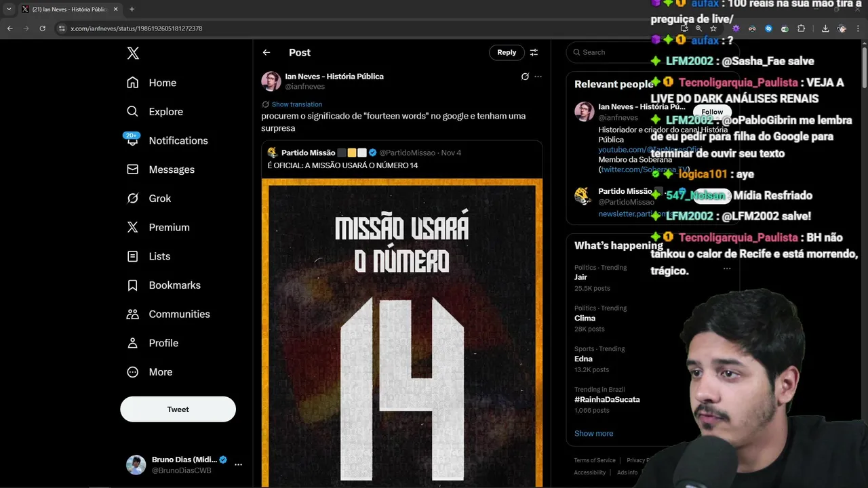Click the Grok explain icon on the post
The image size is (868, 488).
[x=525, y=77]
